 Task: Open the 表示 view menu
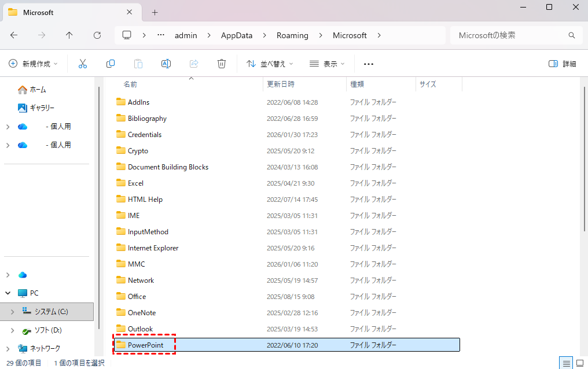[x=327, y=64]
